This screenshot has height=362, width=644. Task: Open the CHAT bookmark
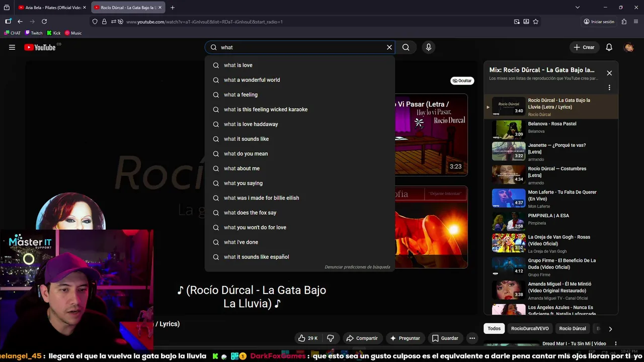click(13, 33)
